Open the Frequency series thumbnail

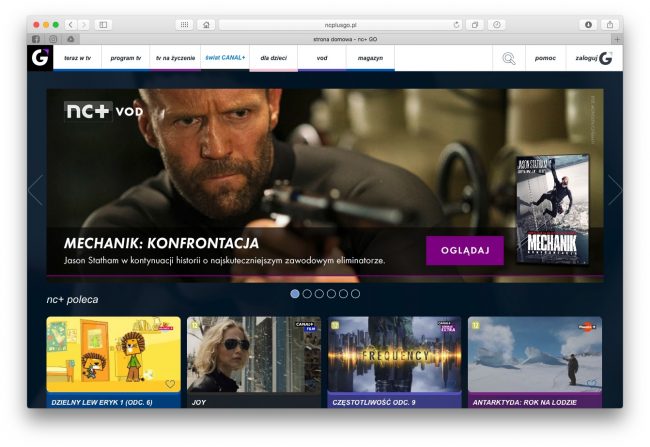[394, 355]
